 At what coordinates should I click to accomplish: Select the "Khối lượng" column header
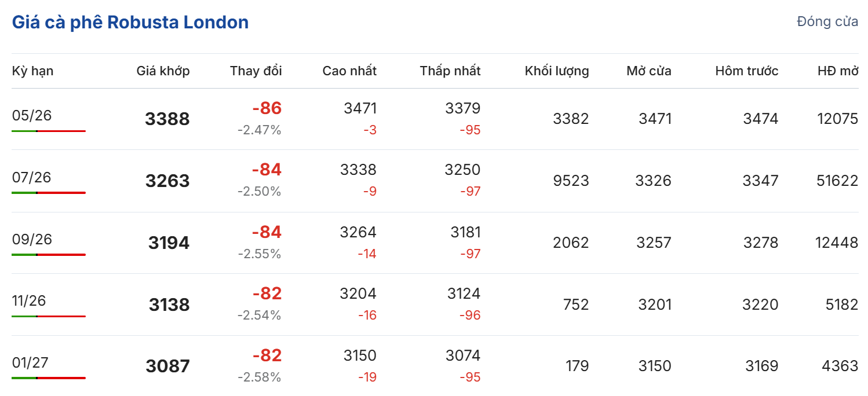pyautogui.click(x=556, y=71)
